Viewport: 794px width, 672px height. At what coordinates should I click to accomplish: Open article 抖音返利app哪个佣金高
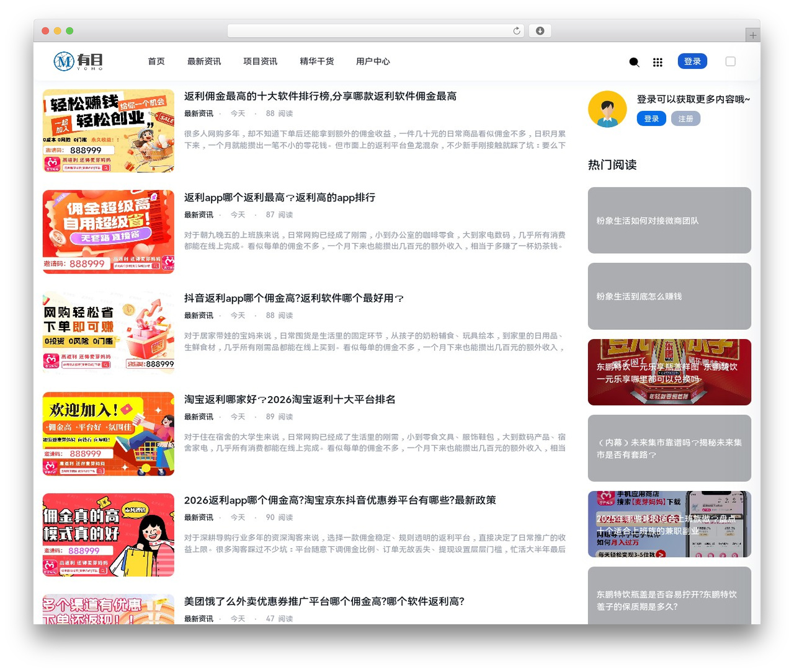294,298
